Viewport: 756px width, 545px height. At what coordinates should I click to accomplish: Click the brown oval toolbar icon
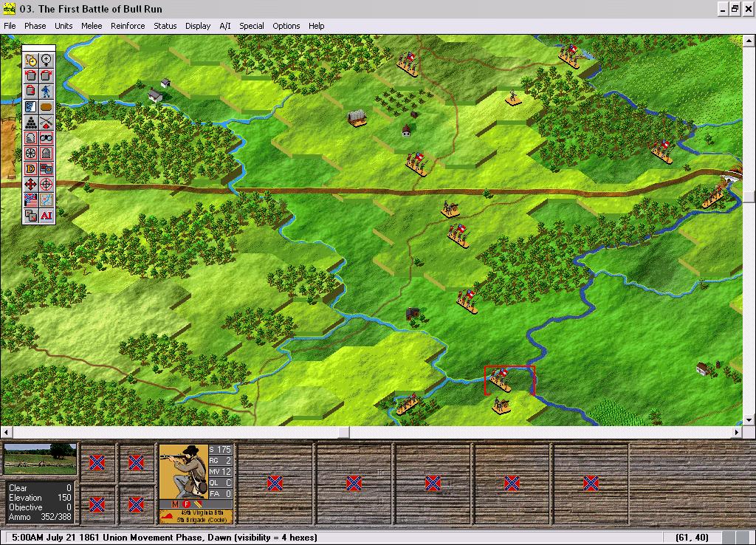47,106
